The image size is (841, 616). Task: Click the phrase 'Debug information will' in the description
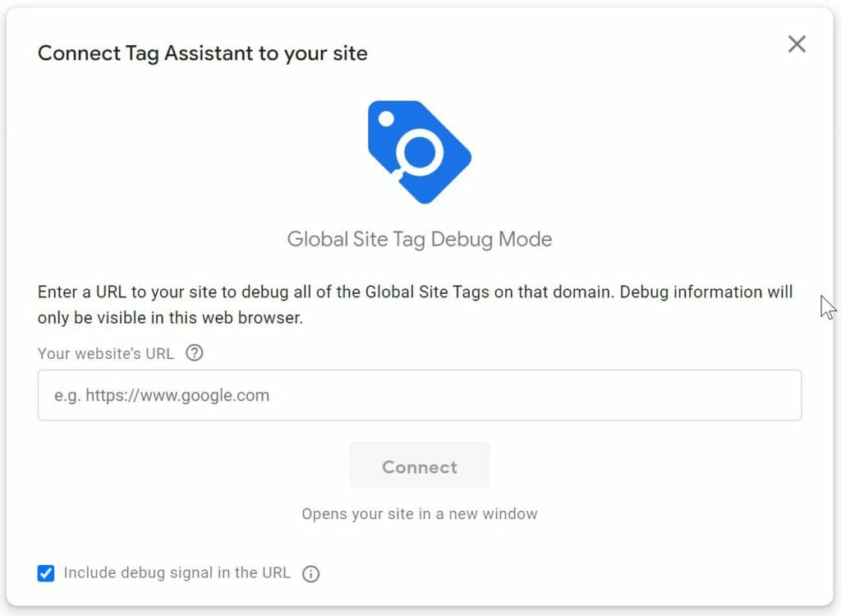(x=705, y=292)
